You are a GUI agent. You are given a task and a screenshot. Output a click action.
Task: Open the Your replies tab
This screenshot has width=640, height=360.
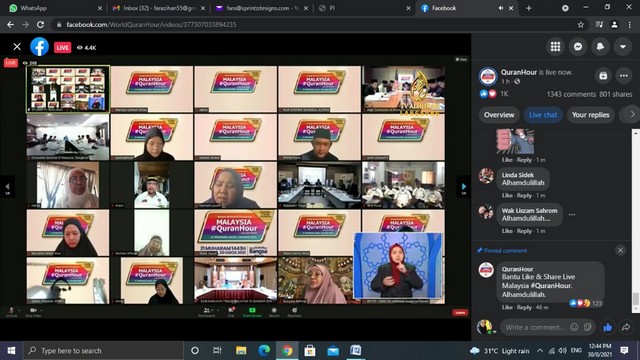click(591, 115)
